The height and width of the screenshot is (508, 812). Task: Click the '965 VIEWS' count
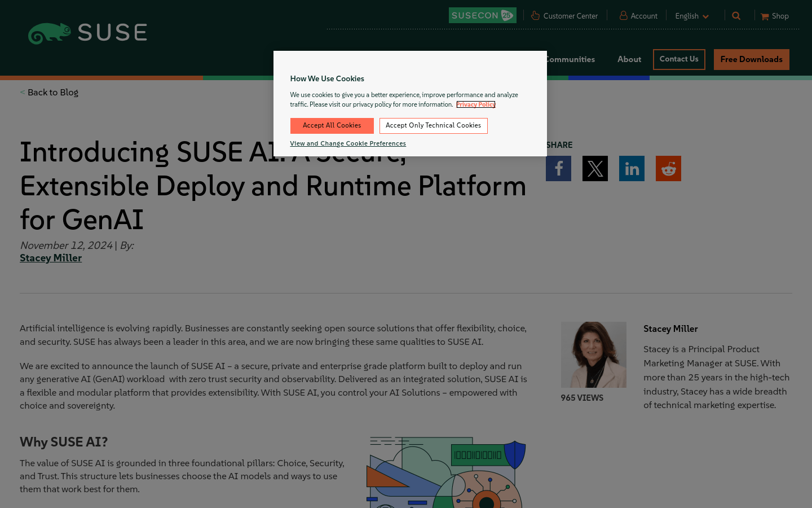pos(582,398)
